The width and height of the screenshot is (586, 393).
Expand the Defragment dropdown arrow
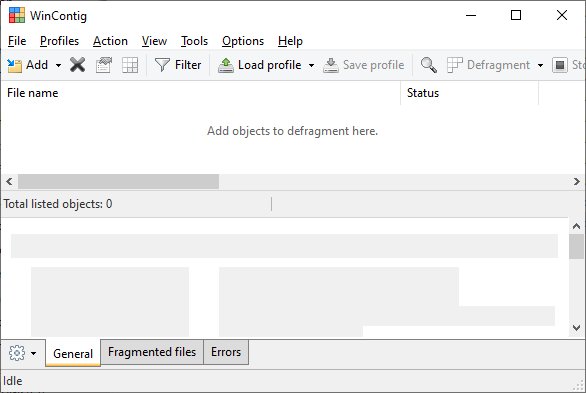tap(540, 65)
